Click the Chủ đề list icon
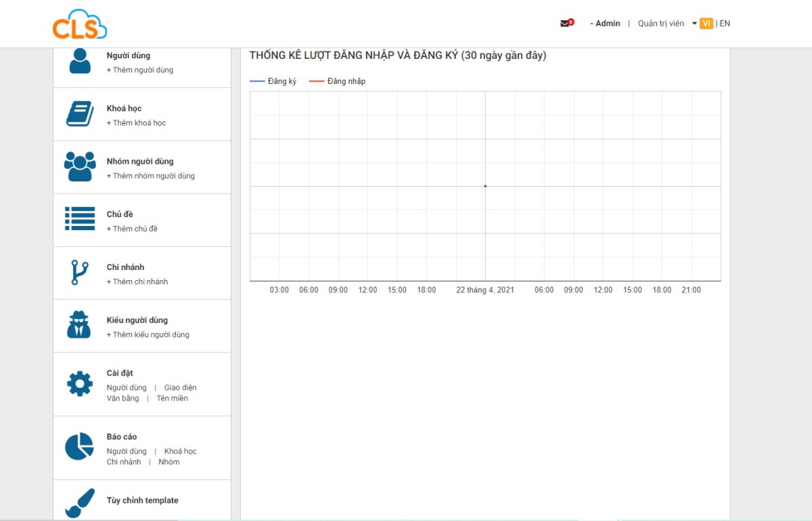 pyautogui.click(x=80, y=219)
